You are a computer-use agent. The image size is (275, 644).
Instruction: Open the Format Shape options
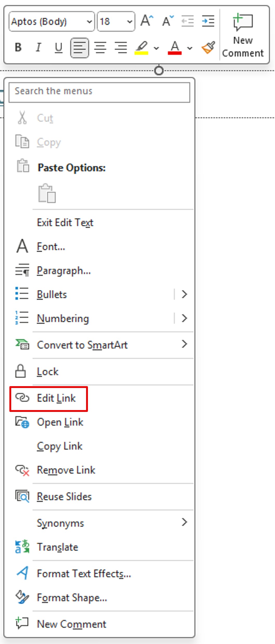click(72, 598)
